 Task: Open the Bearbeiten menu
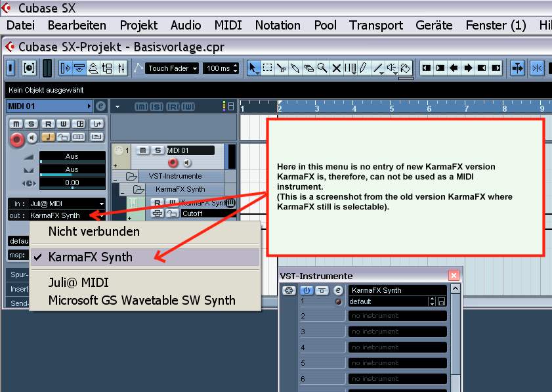point(77,26)
